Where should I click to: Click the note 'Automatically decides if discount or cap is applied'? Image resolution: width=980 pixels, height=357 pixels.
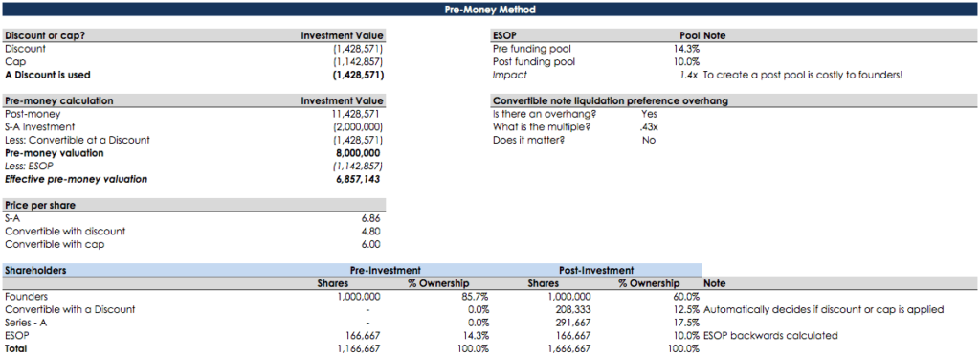point(823,309)
